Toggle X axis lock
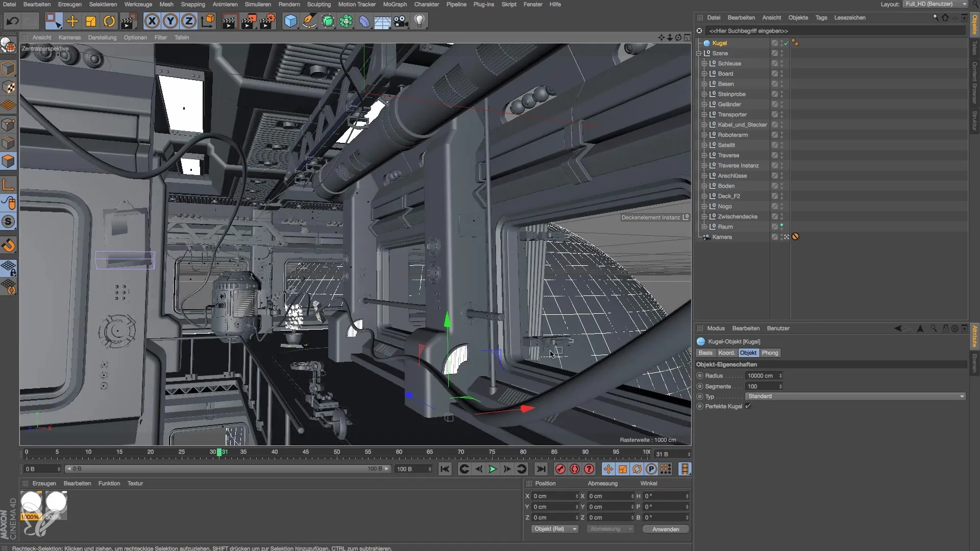 (x=152, y=21)
